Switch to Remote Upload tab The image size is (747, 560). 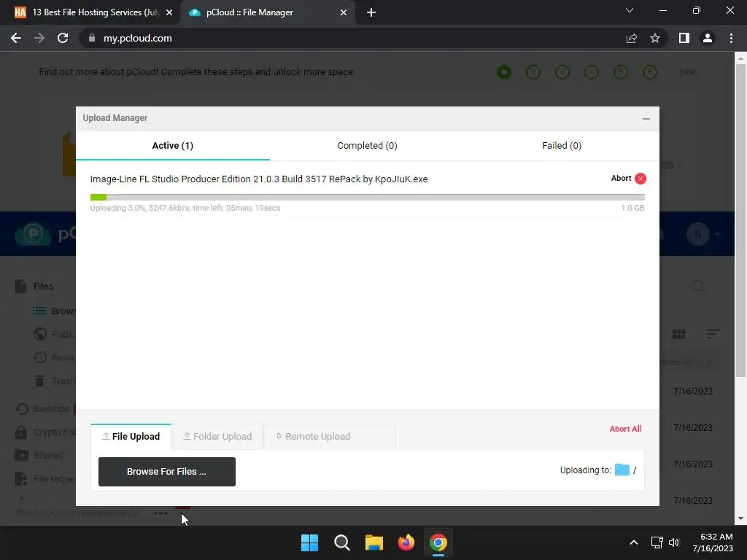pyautogui.click(x=329, y=437)
